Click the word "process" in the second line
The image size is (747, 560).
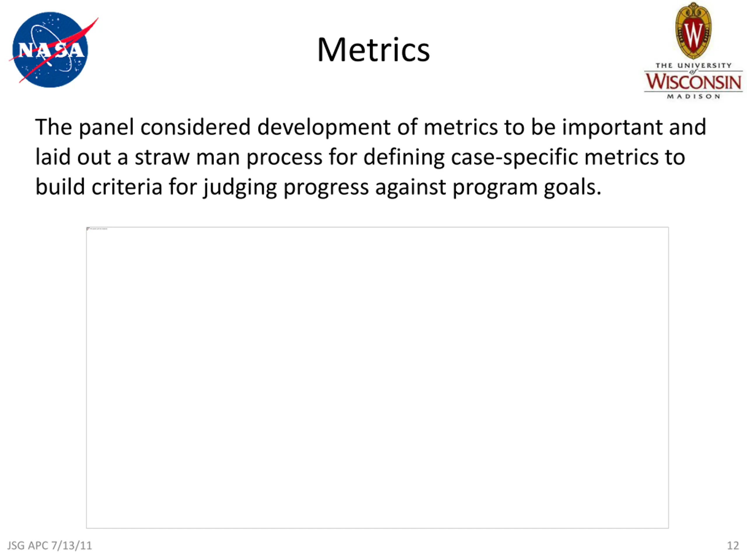(284, 157)
